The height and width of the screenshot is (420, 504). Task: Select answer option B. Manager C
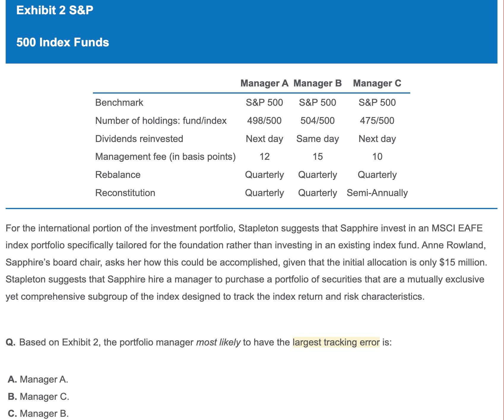coord(39,397)
